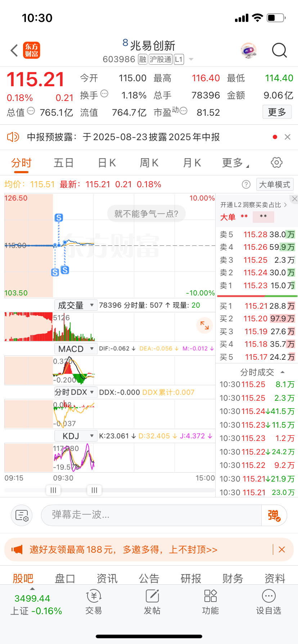The width and height of the screenshot is (298, 644).
Task: Open the 成交量 indicator dropdown
Action: pos(76,305)
